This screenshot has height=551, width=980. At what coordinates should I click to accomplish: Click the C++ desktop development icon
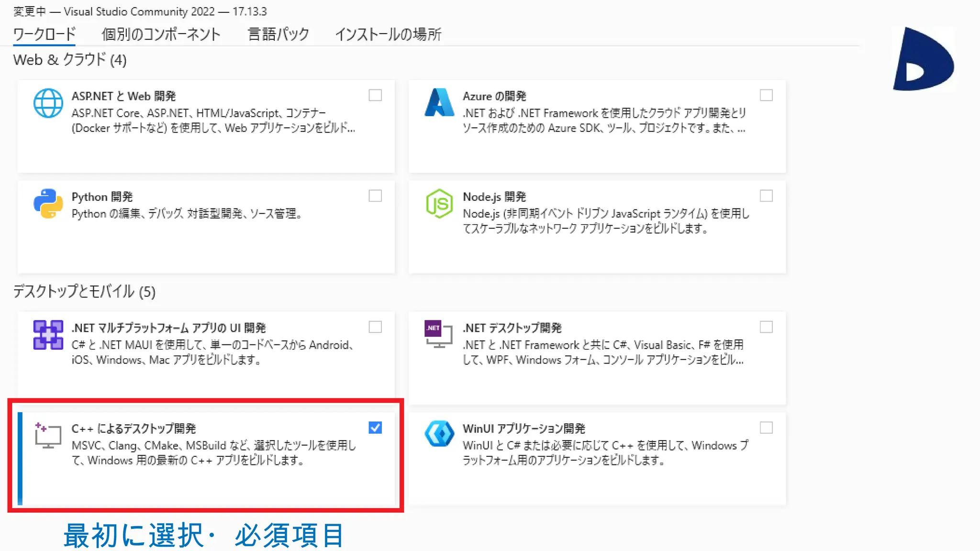pos(48,435)
